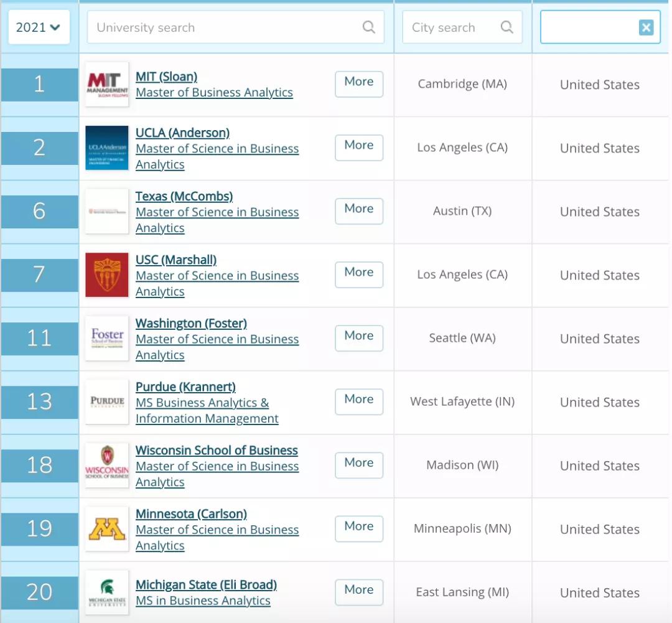
Task: Open the Wisconsin School of Business link
Action: (217, 450)
